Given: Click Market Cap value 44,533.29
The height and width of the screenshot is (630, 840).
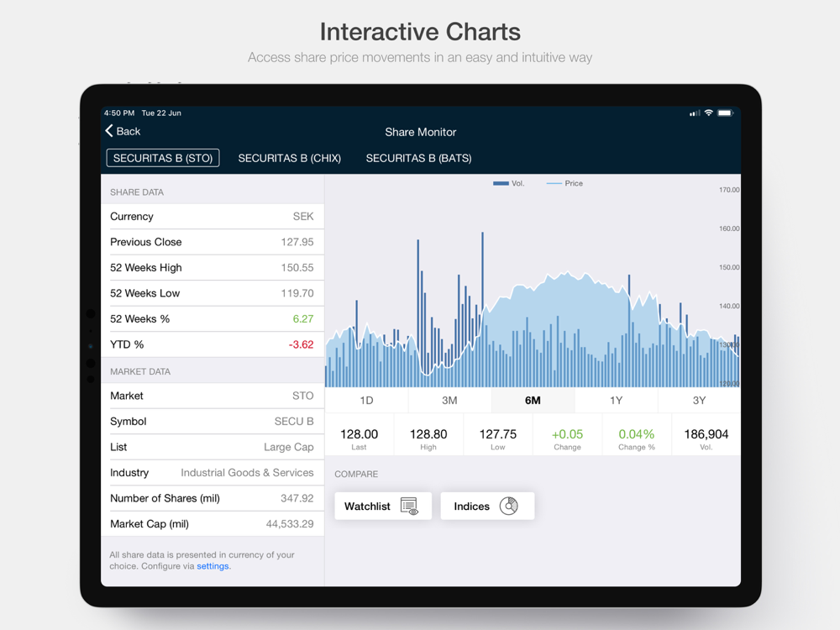Looking at the screenshot, I should coord(290,524).
